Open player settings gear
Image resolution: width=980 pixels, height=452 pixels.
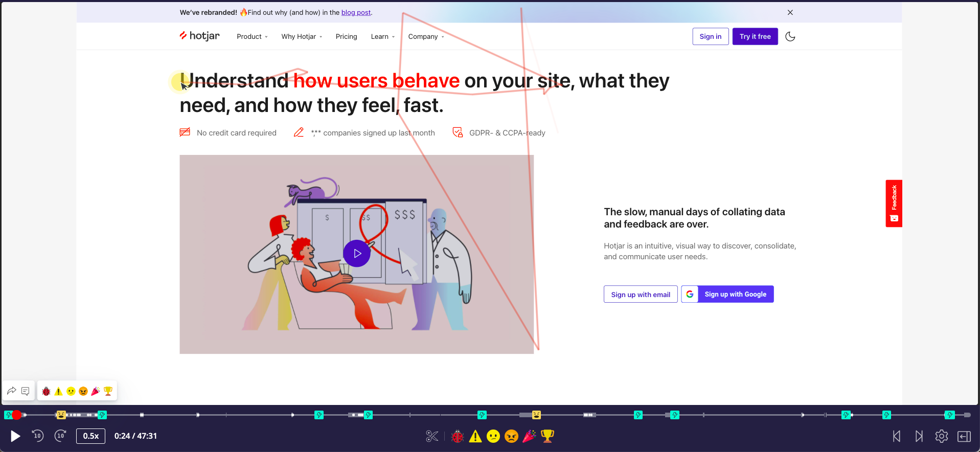[x=942, y=436]
